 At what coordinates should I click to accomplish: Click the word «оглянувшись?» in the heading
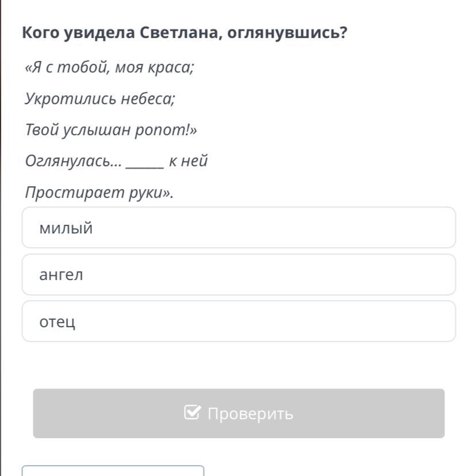[x=287, y=33]
